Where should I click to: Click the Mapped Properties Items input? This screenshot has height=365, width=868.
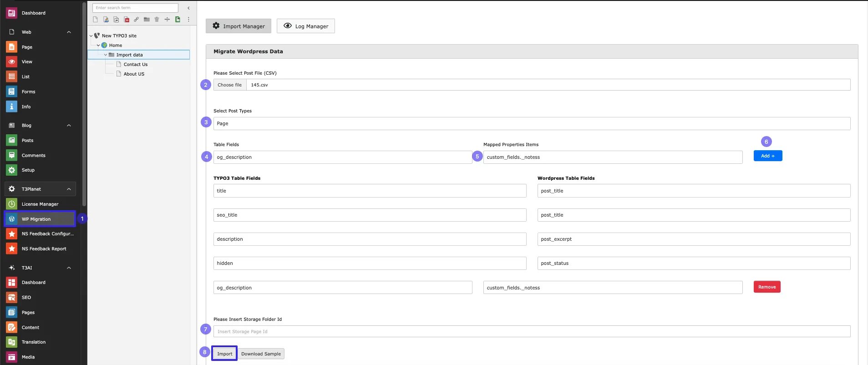613,157
